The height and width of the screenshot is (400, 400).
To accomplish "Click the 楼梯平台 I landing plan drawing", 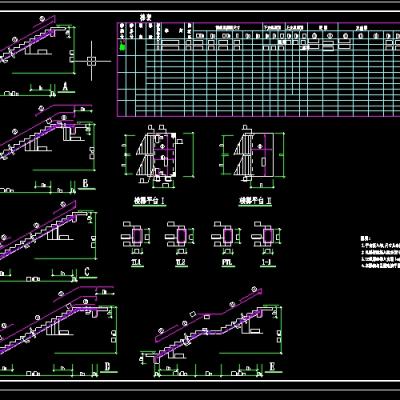I will point(159,155).
